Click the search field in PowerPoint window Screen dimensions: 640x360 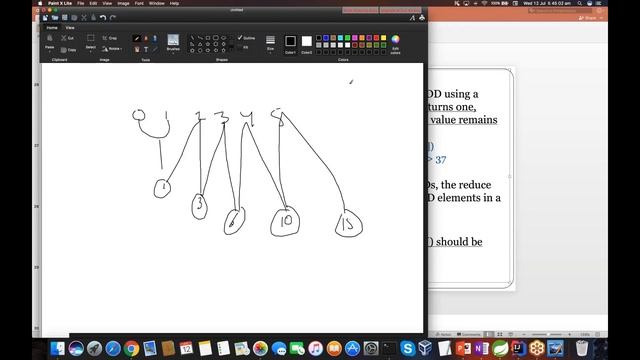pos(559,10)
